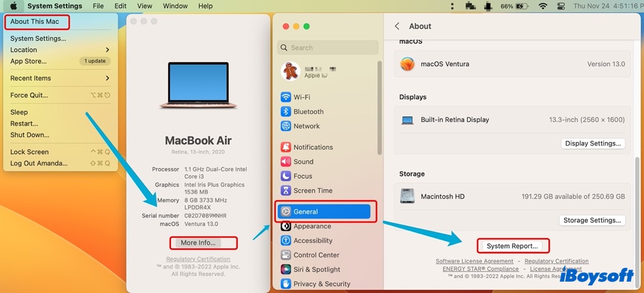Click the Storage Settings... button
This screenshot has height=293, width=644.
pyautogui.click(x=592, y=220)
